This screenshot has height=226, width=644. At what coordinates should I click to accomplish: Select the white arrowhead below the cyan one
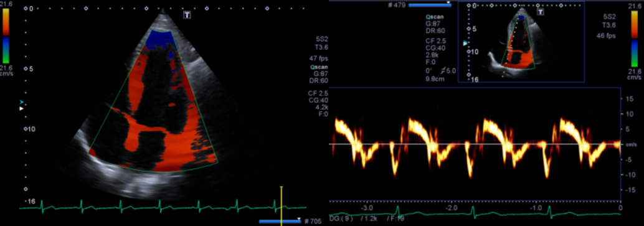(22, 108)
